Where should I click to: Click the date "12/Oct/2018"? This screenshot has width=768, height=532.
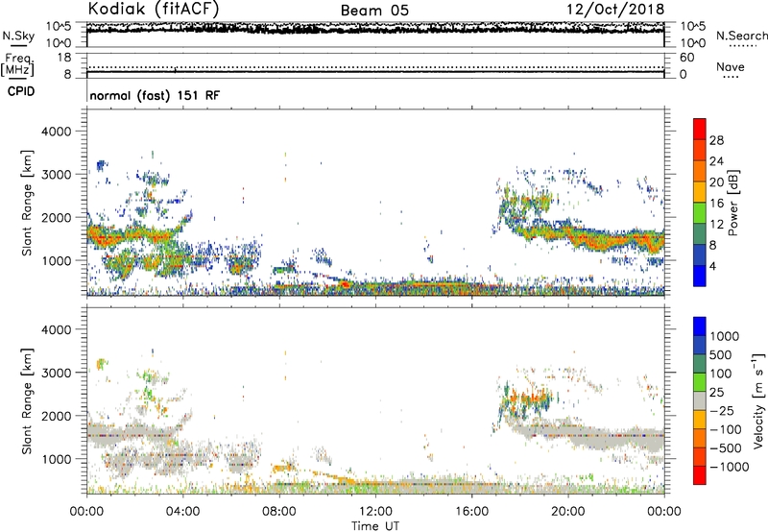[x=615, y=10]
